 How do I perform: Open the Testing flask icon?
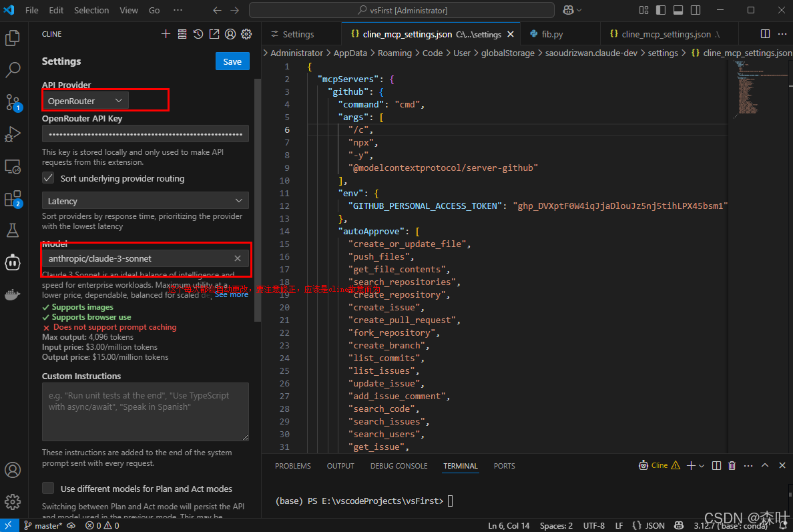pyautogui.click(x=13, y=230)
